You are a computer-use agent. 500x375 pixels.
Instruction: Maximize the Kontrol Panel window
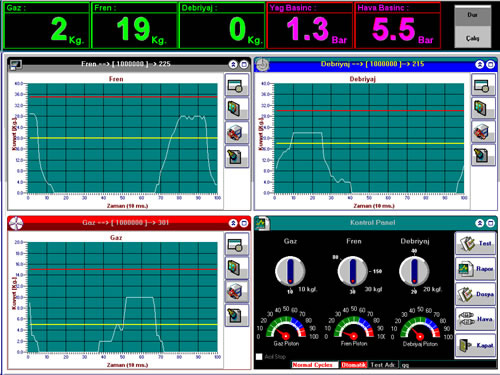coord(490,223)
